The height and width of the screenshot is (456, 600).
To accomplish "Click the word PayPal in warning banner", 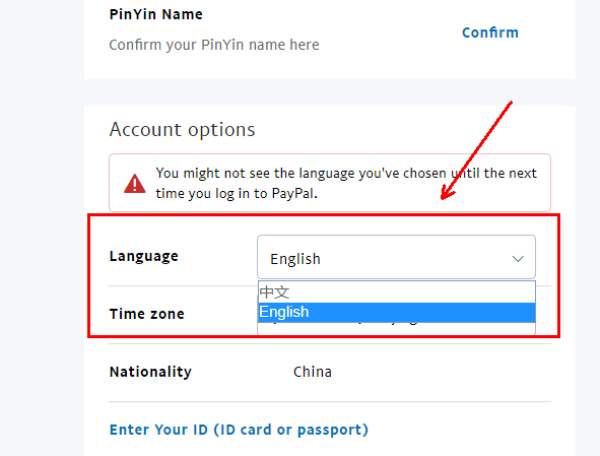I will pyautogui.click(x=293, y=194).
